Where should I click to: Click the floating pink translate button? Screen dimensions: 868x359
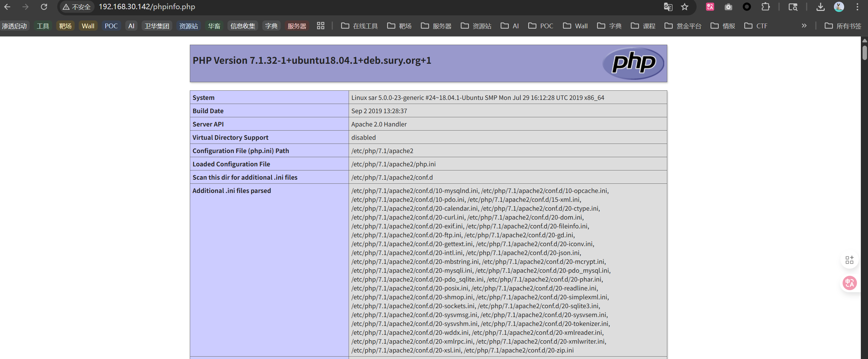pyautogui.click(x=849, y=283)
